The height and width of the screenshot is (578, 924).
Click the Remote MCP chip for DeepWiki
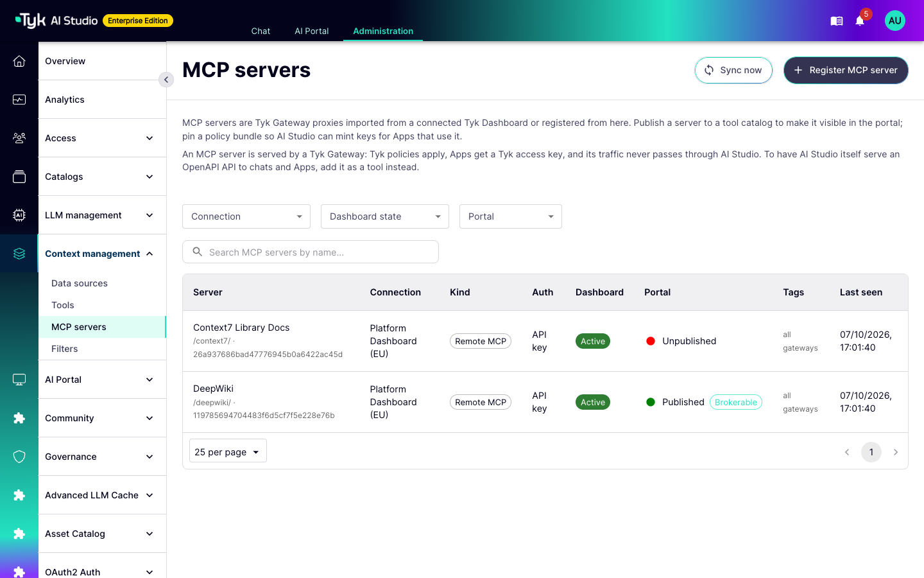click(481, 402)
